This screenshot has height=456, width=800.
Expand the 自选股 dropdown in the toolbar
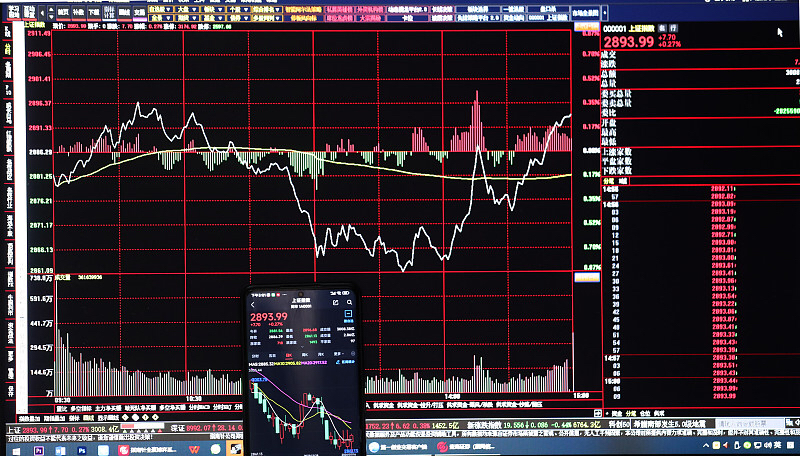click(161, 9)
